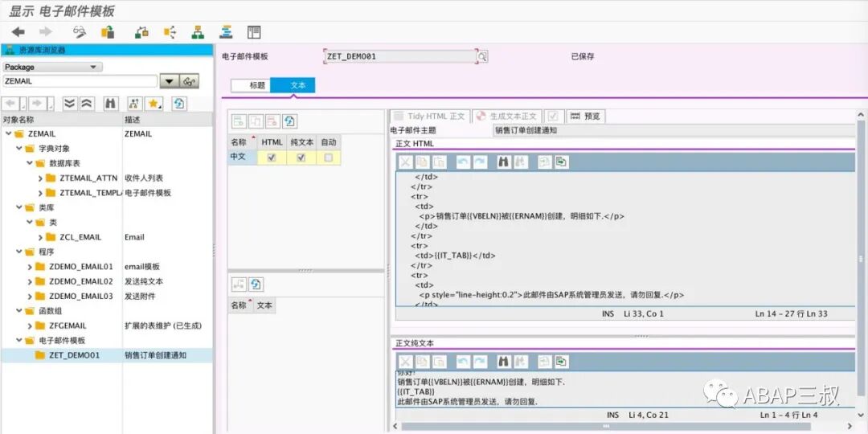Expand the ZDEMO_EMAIL01 program node
Viewport: 868px width, 434px height.
pos(30,267)
